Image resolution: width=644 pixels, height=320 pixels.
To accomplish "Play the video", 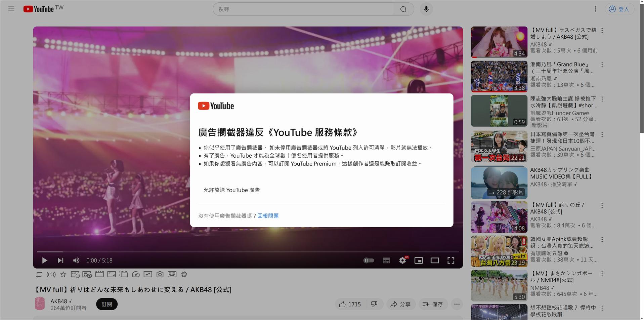I will (x=44, y=261).
